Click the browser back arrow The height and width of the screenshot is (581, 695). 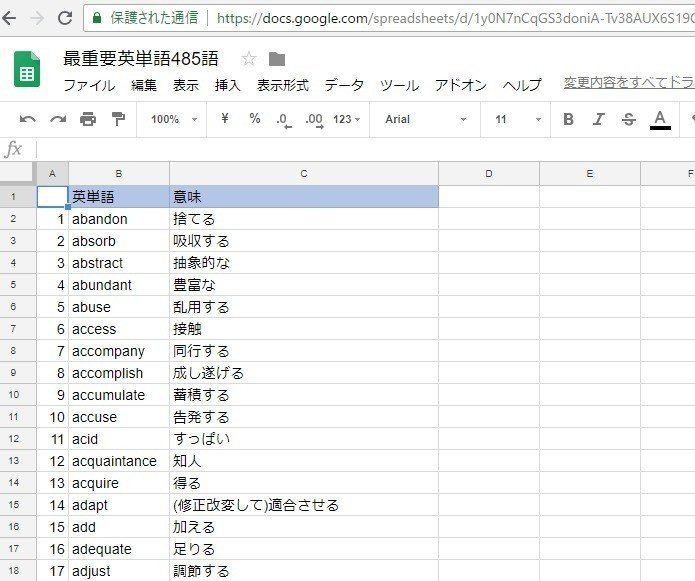point(9,18)
